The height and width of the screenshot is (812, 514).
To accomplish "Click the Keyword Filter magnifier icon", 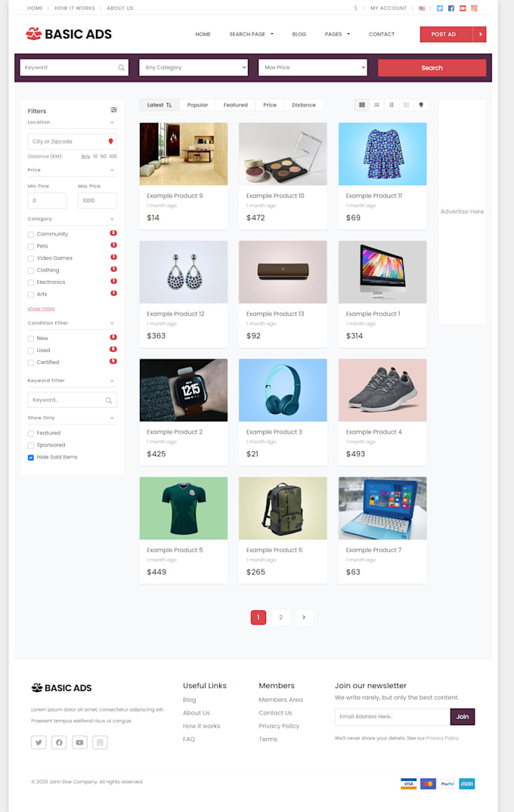I will pos(109,400).
